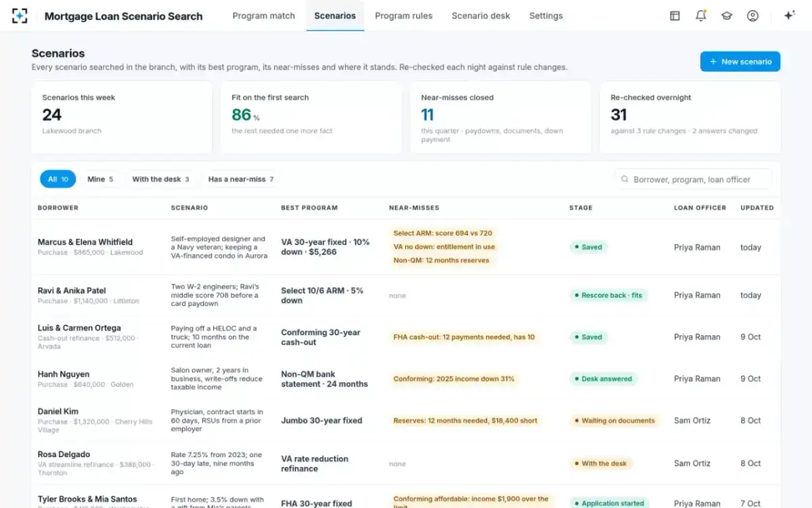Open Marcus & Elena Whitfield scenario
812x508 pixels.
[85, 242]
